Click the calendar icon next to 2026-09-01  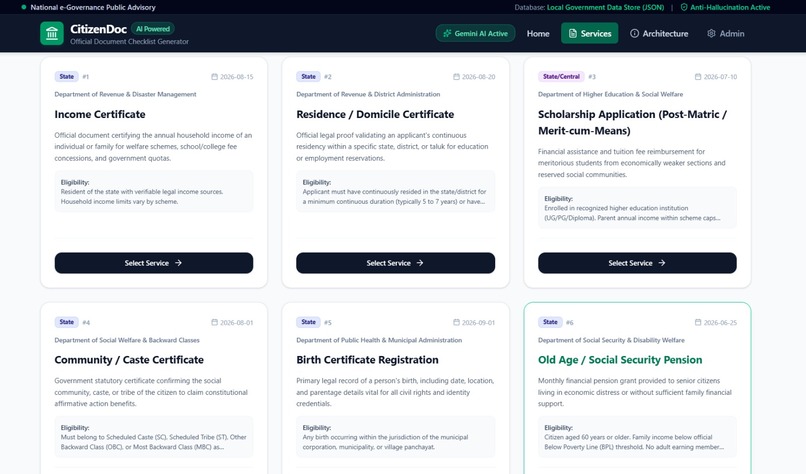tap(456, 322)
